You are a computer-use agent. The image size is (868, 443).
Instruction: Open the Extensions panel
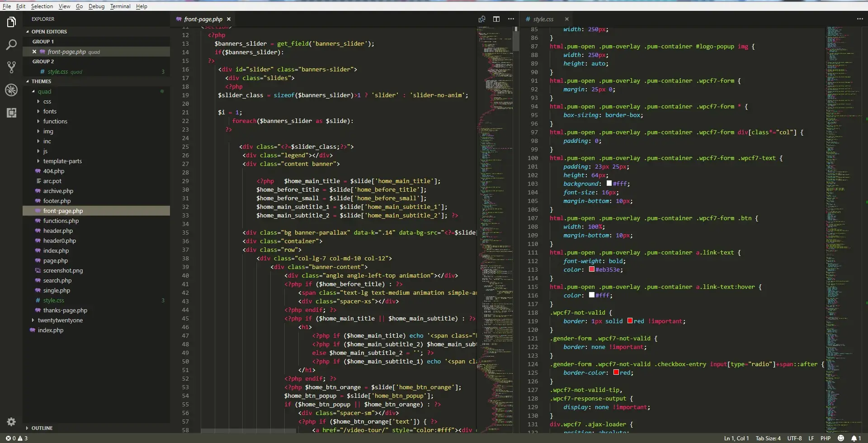click(11, 113)
